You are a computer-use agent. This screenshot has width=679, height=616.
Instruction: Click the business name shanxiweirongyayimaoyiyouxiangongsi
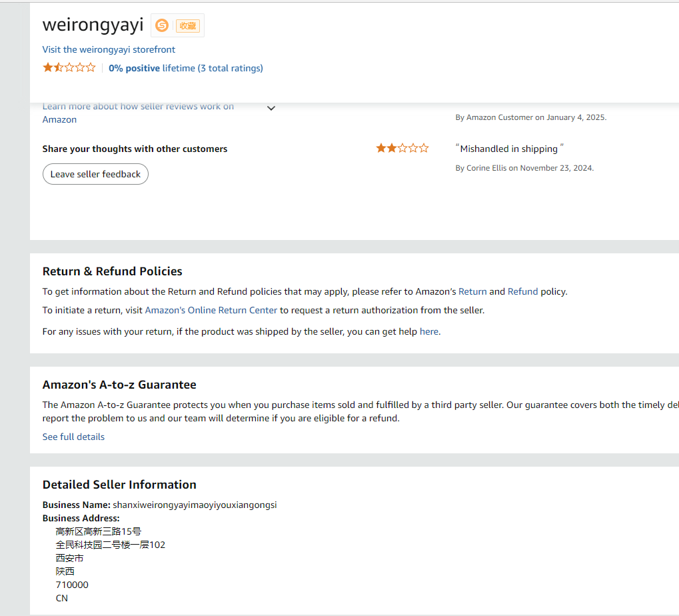coord(195,505)
